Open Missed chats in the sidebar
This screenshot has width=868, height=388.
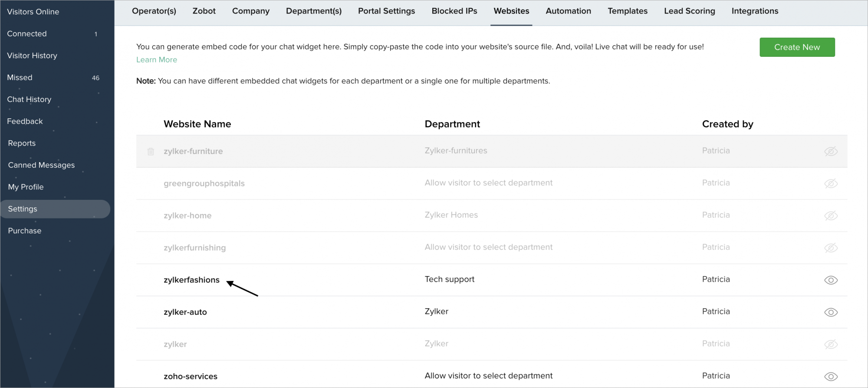tap(20, 78)
